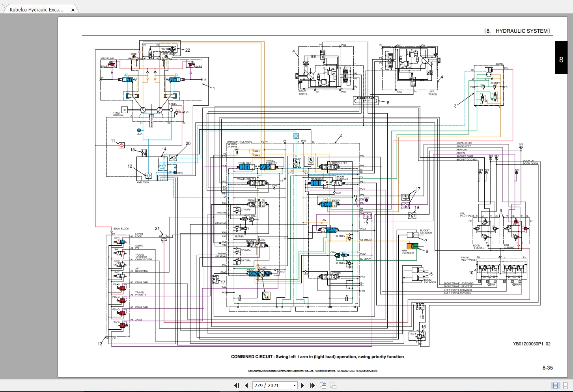
Task: Go to the previous page
Action: pos(246,386)
